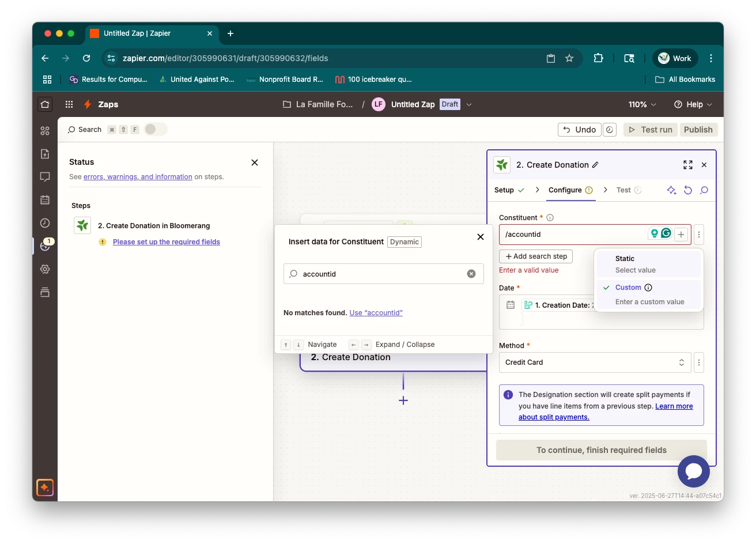Click the 1. Creation Date pill in Date field
Screen dimensions: 756x544
[558, 305]
